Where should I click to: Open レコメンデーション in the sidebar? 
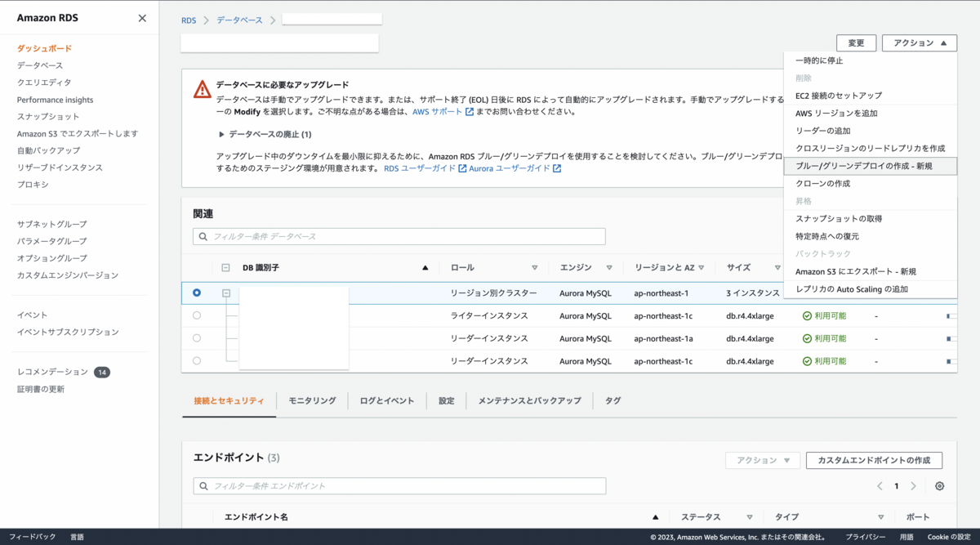pyautogui.click(x=52, y=372)
